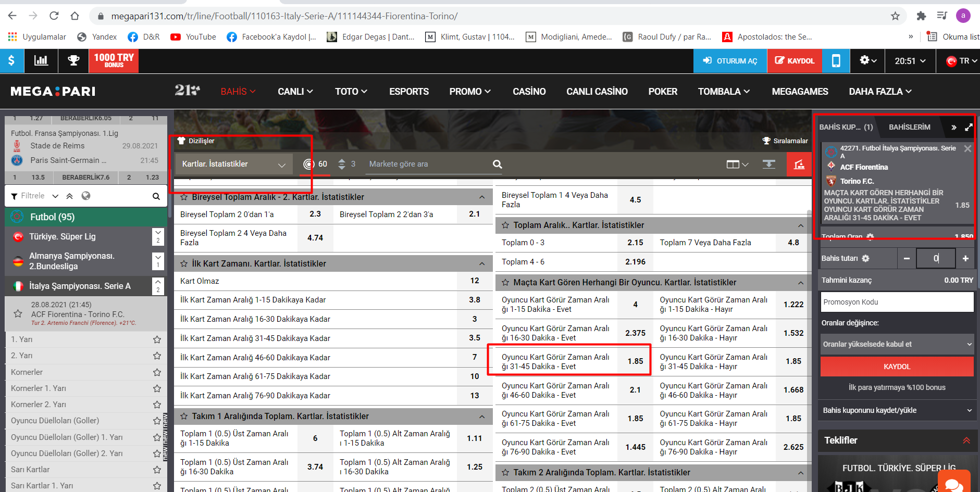Favorite the Fiorentina - Torino match star

[x=18, y=314]
